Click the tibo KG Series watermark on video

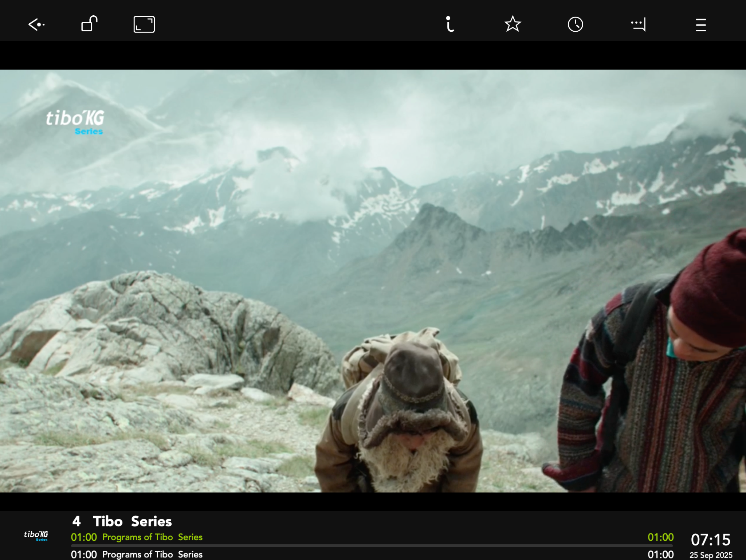click(x=75, y=122)
